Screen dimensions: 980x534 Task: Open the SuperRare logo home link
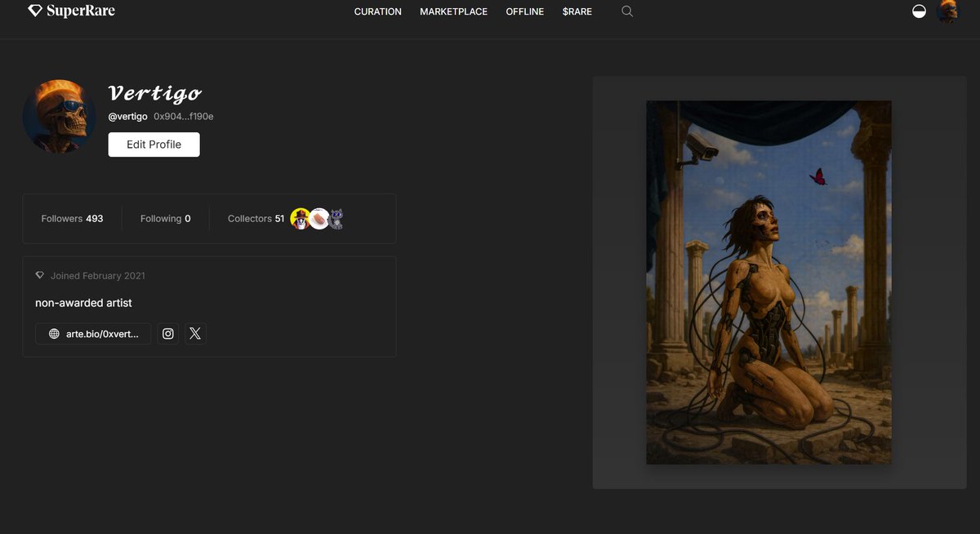[71, 11]
